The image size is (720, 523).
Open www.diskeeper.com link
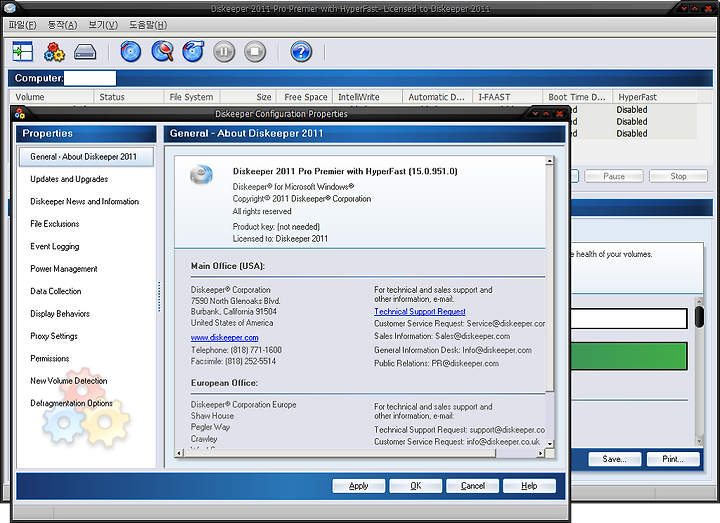225,337
